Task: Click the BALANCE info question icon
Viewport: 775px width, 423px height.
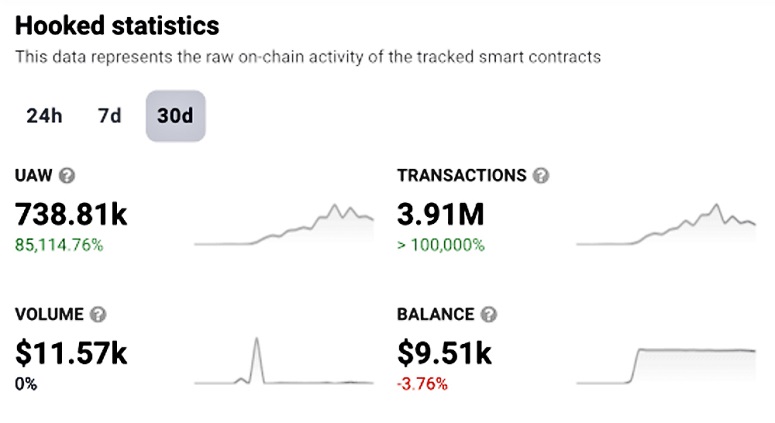Action: (488, 314)
